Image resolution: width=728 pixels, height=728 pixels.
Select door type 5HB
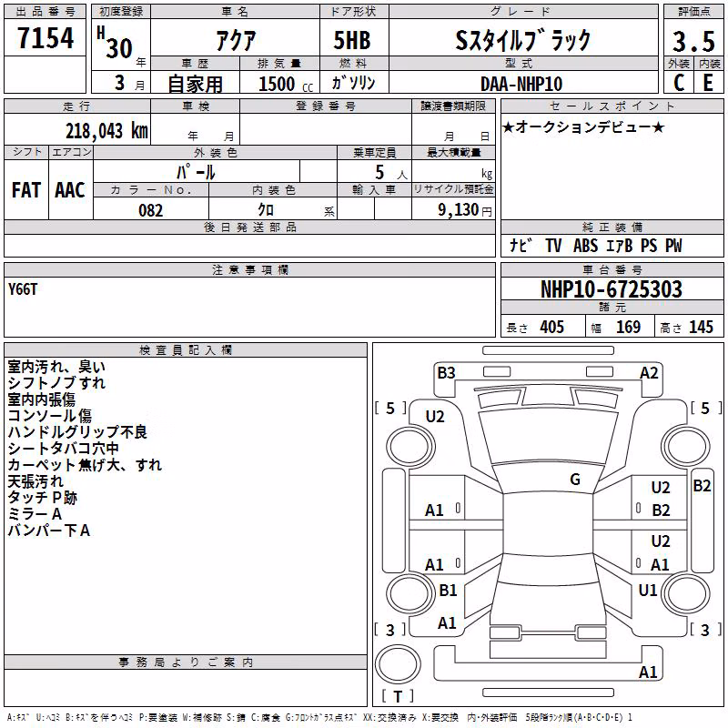[352, 40]
